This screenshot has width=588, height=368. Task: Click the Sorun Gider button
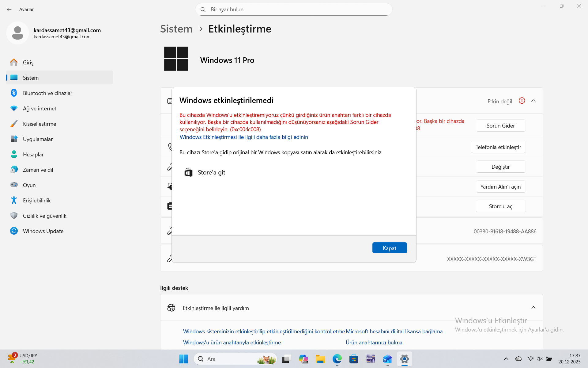[x=501, y=125]
